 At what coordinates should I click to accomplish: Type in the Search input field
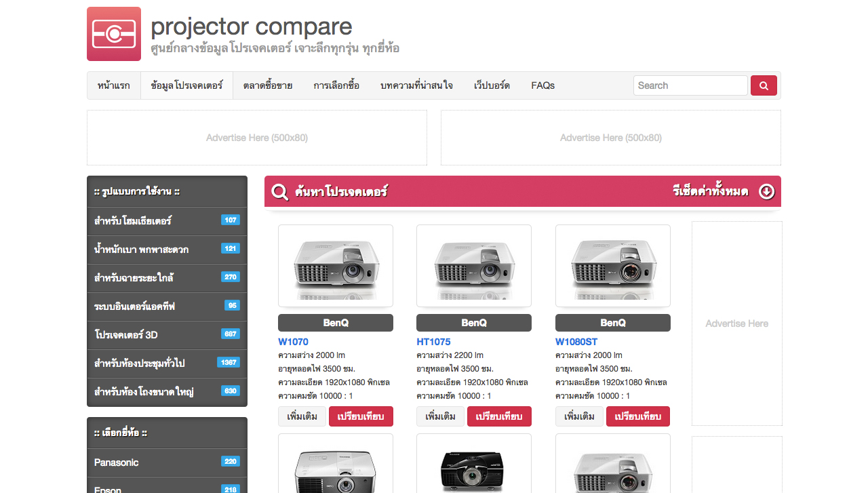pos(690,85)
